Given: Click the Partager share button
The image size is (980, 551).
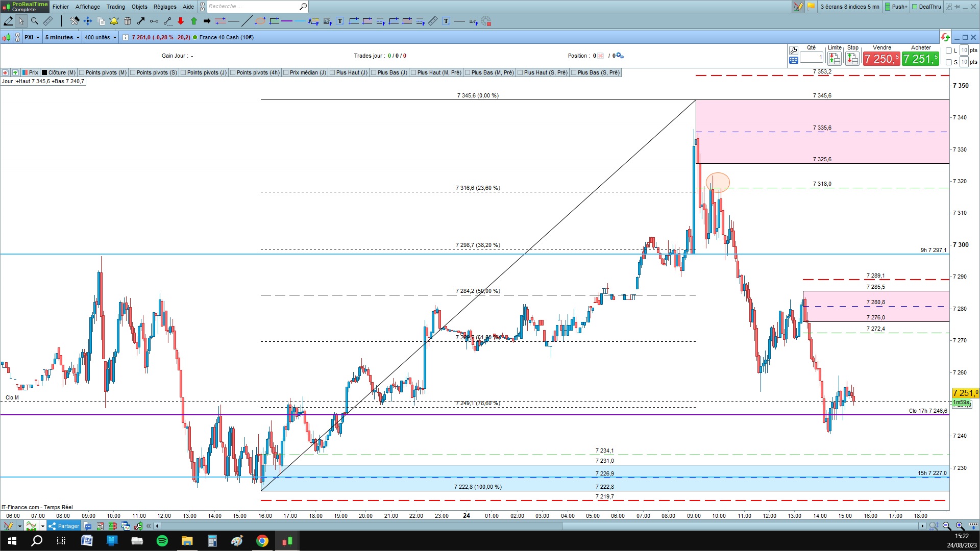Looking at the screenshot, I should point(64,525).
